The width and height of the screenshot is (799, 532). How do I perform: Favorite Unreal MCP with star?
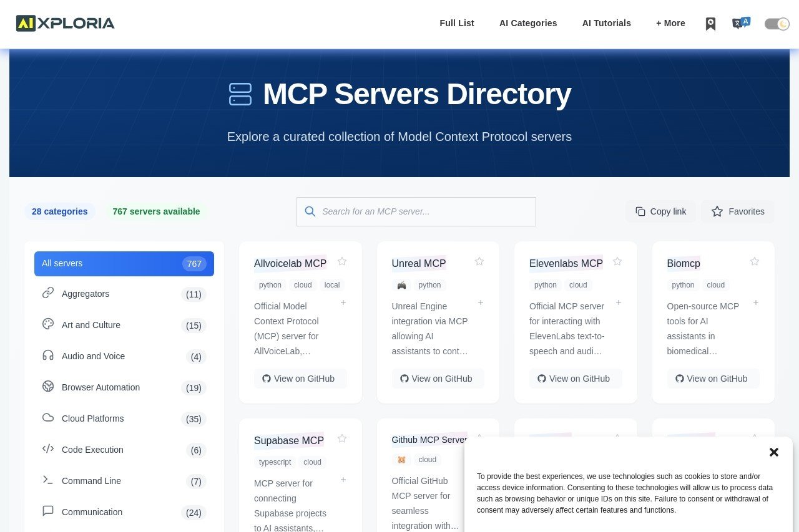479,261
